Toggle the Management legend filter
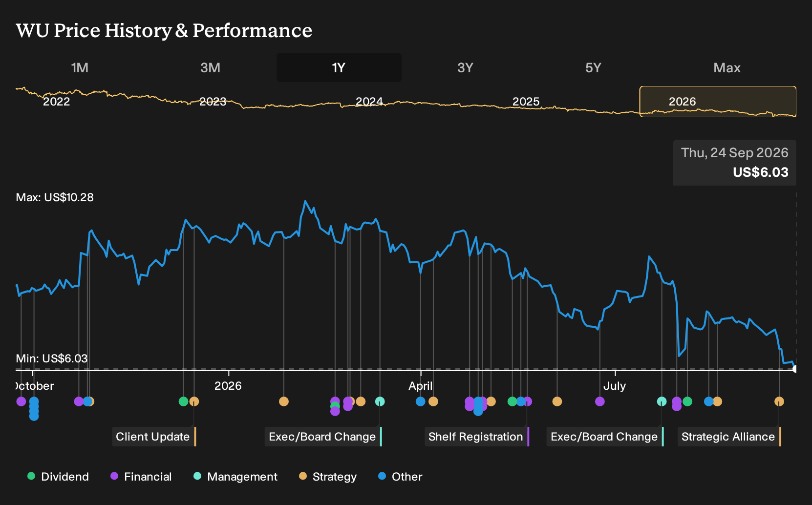 235,477
